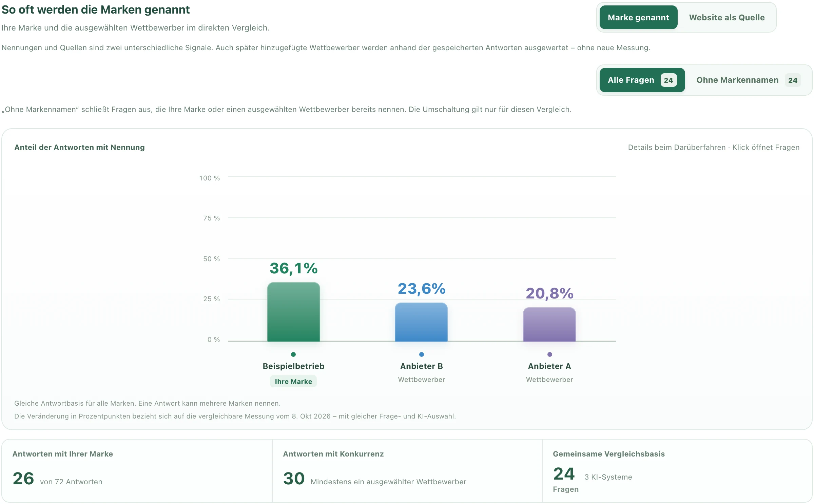
Task: Switch to 'Website als Quelle' tab
Action: click(726, 17)
